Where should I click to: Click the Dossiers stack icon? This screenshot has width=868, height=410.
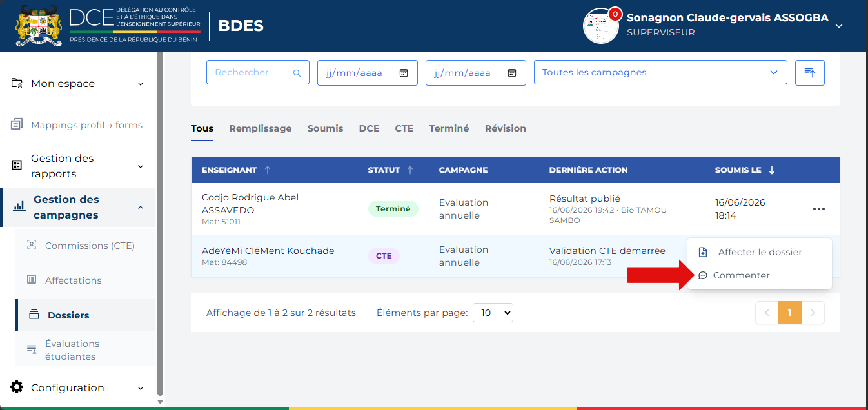[34, 315]
